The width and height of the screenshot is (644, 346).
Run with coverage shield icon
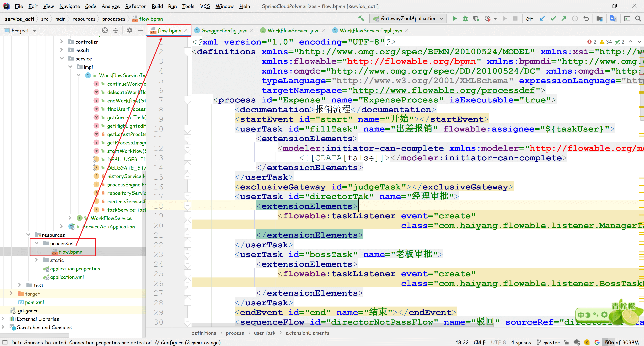[x=476, y=18]
